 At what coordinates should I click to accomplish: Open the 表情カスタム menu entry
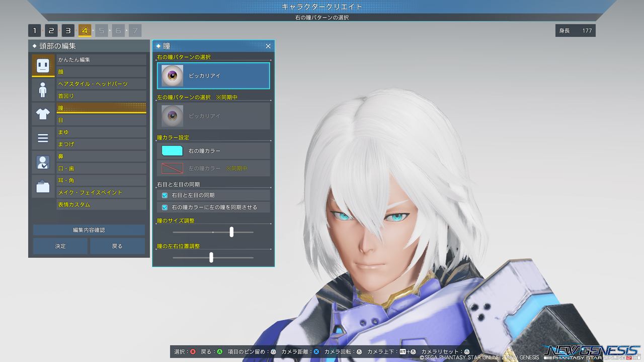coord(101,205)
